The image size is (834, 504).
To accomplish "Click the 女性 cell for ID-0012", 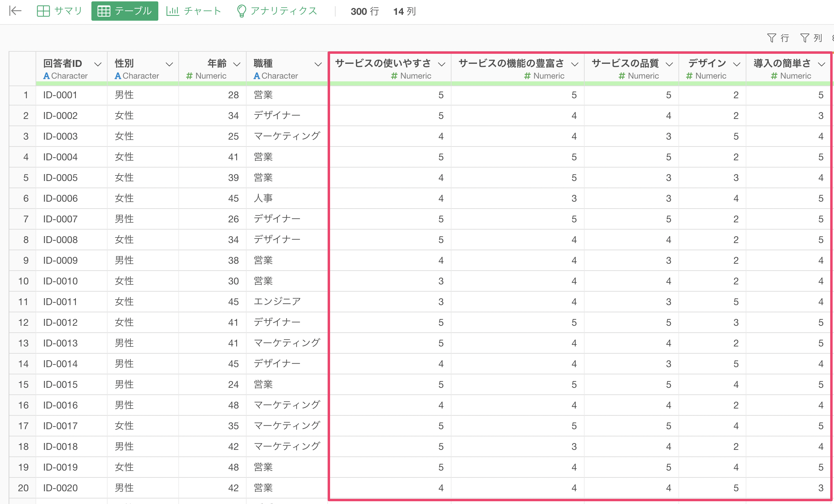I will click(143, 323).
